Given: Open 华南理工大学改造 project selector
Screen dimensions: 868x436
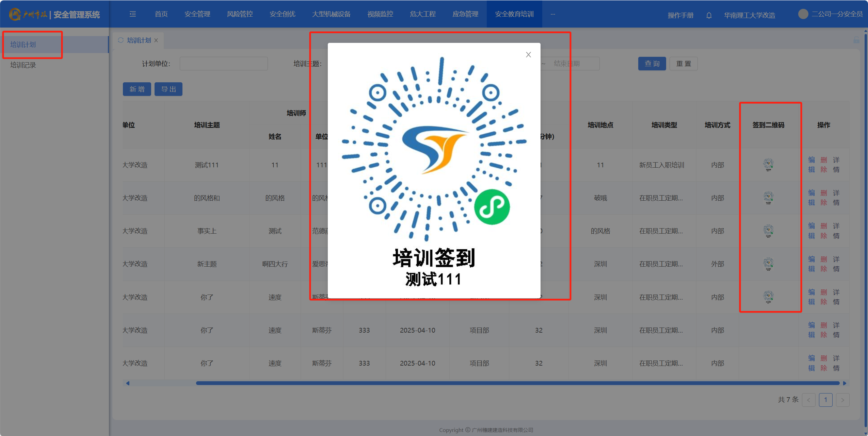Looking at the screenshot, I should click(x=749, y=15).
